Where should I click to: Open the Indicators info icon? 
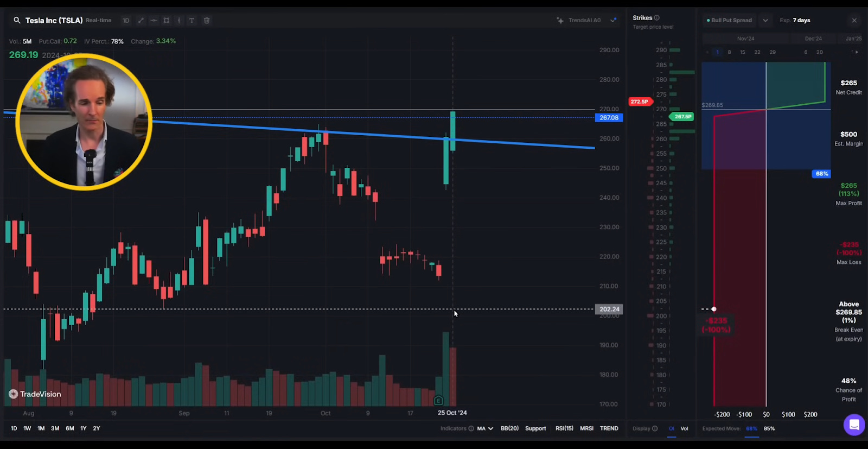[471, 428]
